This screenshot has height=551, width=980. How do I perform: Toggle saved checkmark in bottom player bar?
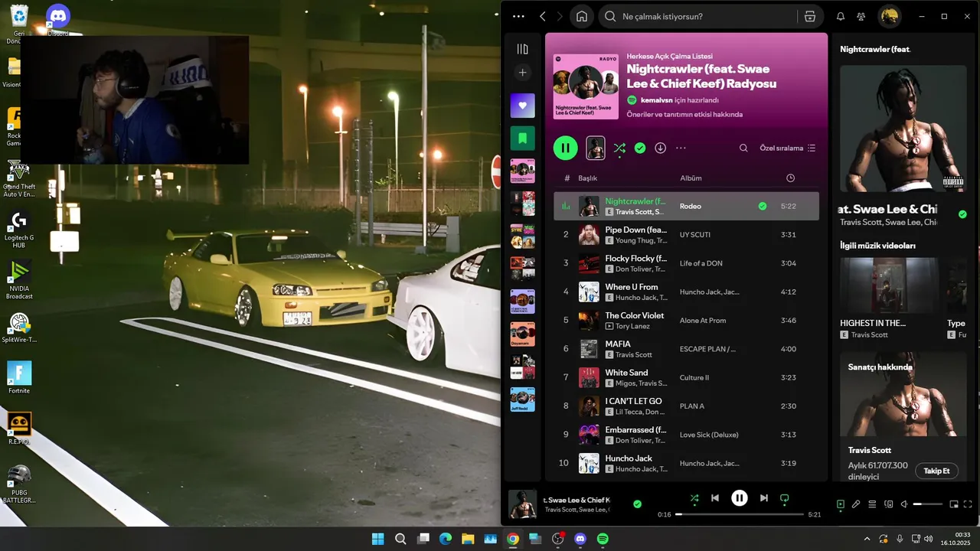point(637,504)
